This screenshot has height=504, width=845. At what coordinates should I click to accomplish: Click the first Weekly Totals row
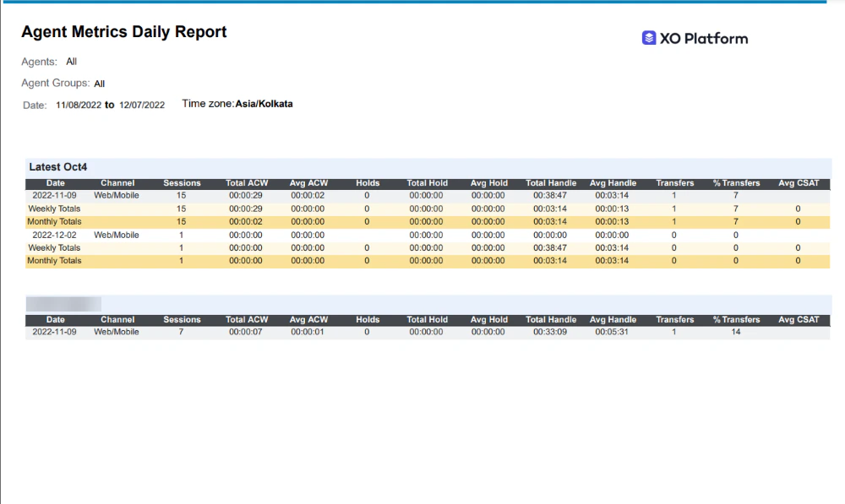click(54, 209)
